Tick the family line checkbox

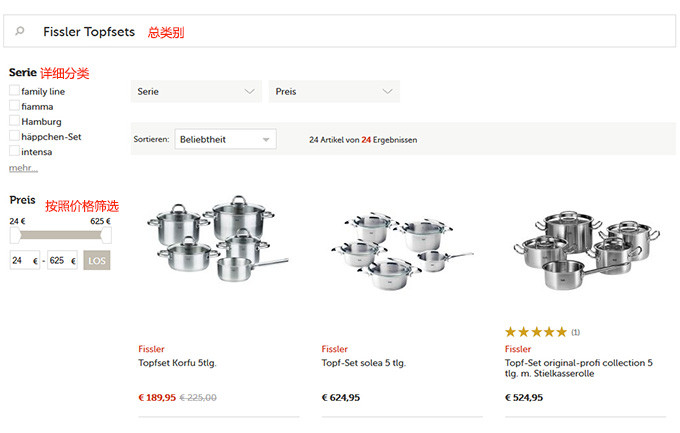point(14,90)
